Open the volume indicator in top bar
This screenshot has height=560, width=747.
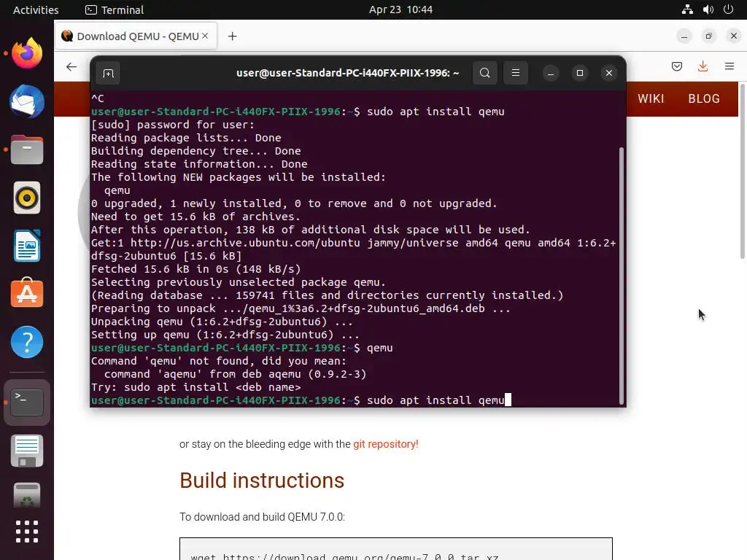point(708,9)
